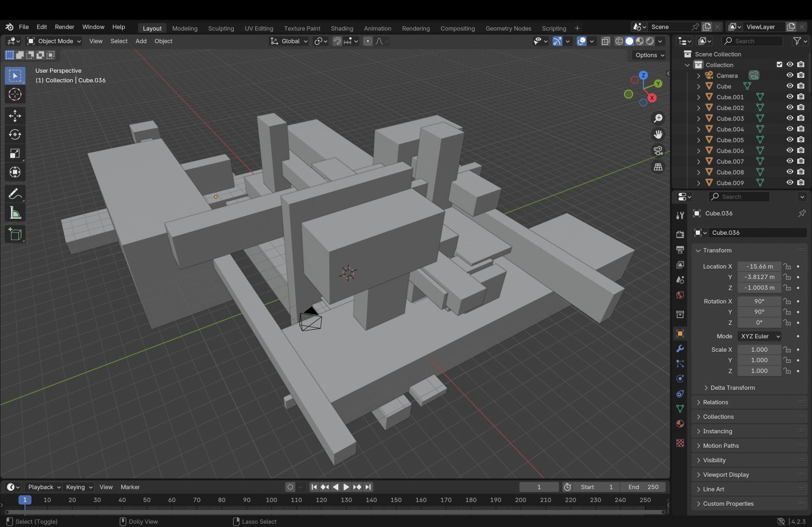Open the Modifiers properties tab
The image size is (812, 527).
click(x=680, y=349)
